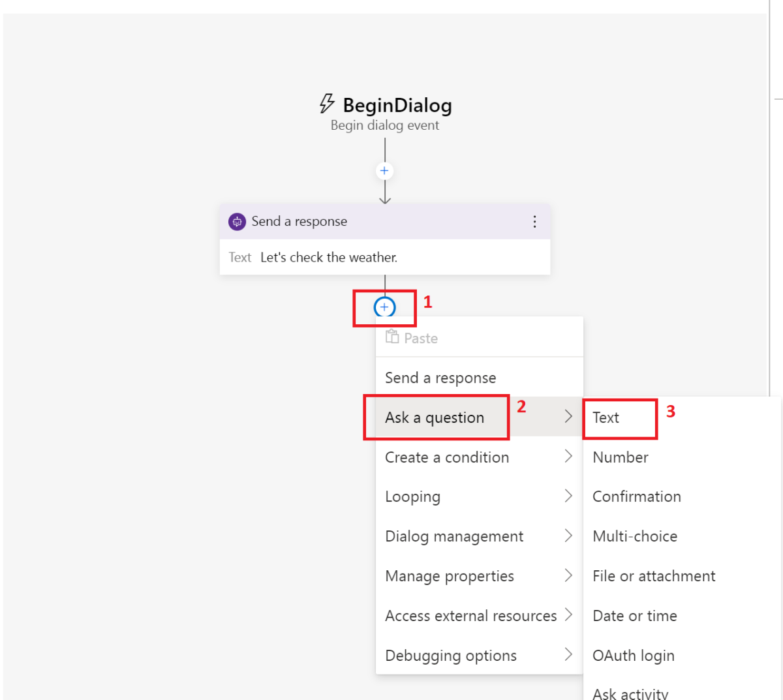Choose "Multi-choice" from the submenu
Viewport: 783px width, 700px height.
tap(634, 536)
